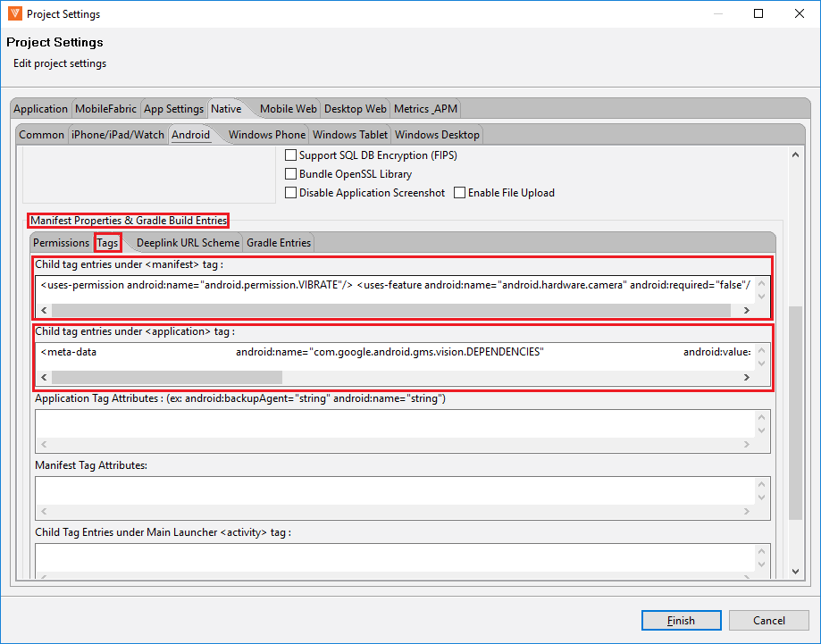Click the Project Settings app icon in title bar
Screen dimensions: 821x644
[13, 14]
